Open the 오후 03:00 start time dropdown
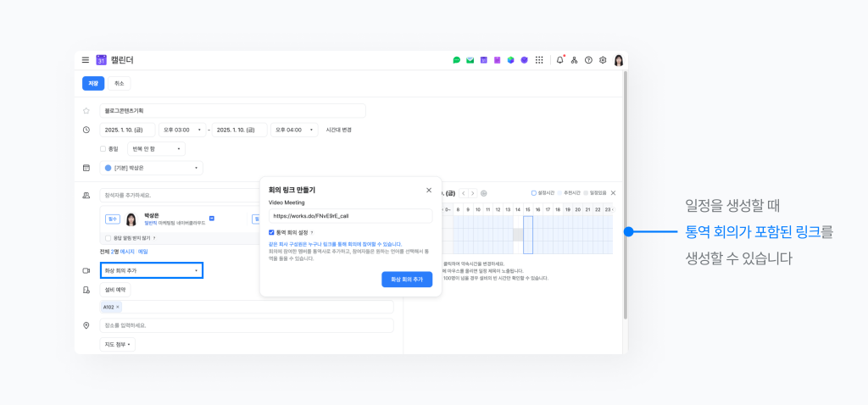This screenshot has height=405, width=868. (181, 130)
